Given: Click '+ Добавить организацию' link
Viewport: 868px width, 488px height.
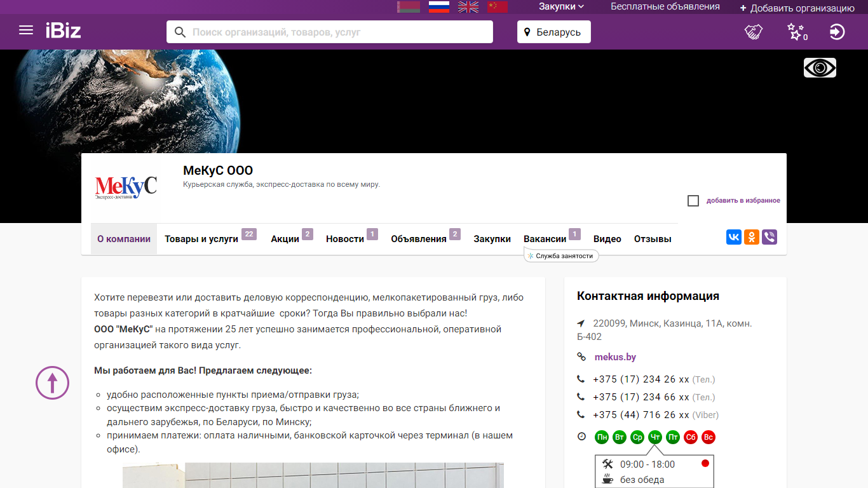Looking at the screenshot, I should 797,8.
